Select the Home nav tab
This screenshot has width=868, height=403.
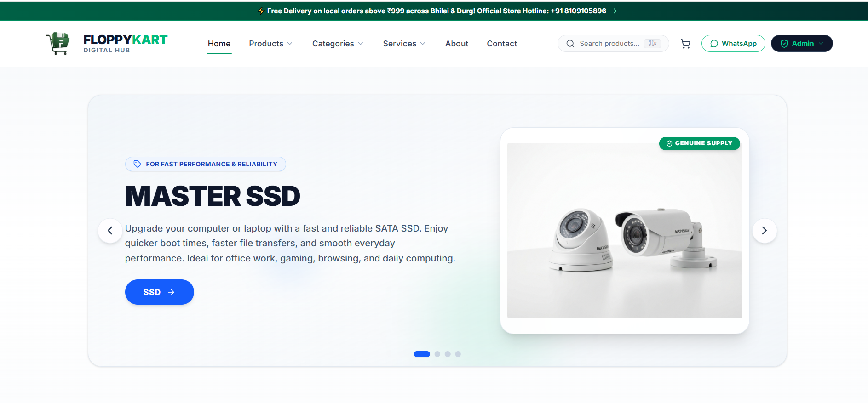click(219, 44)
